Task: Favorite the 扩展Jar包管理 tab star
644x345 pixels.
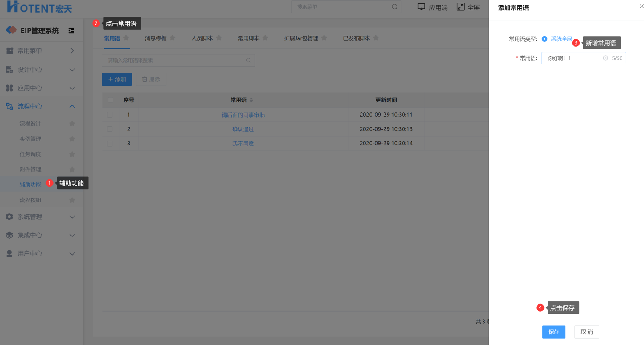Action: point(324,38)
